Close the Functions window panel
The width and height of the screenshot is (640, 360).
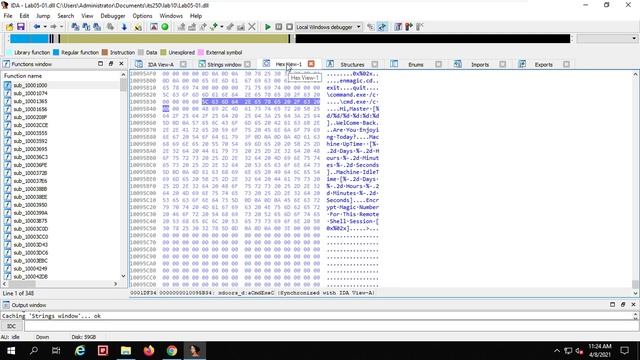click(x=121, y=64)
